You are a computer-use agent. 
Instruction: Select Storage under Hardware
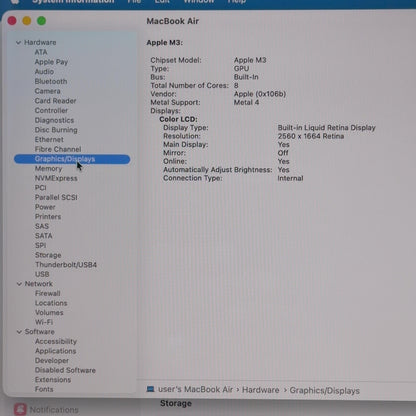coord(48,255)
